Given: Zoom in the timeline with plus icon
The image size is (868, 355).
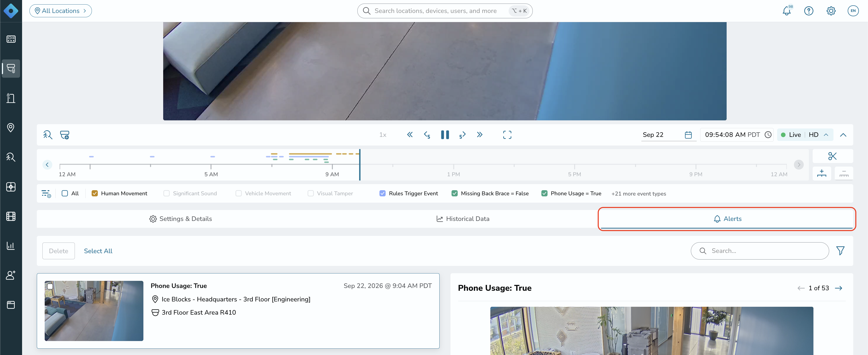Looking at the screenshot, I should [x=822, y=173].
